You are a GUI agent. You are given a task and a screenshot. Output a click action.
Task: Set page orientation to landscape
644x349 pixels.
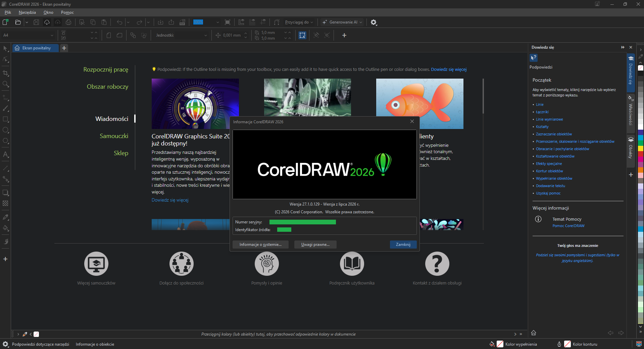(x=119, y=35)
